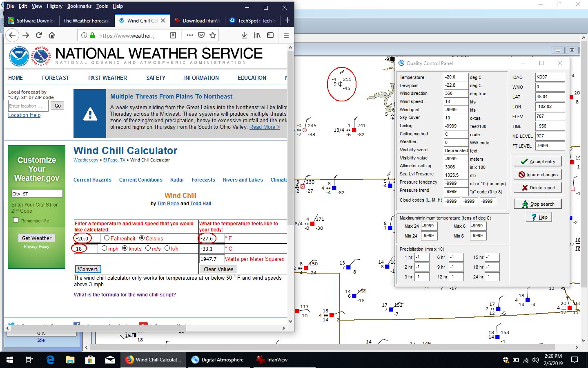This screenshot has height=368, width=588.
Task: Open Read More link
Action: click(265, 127)
